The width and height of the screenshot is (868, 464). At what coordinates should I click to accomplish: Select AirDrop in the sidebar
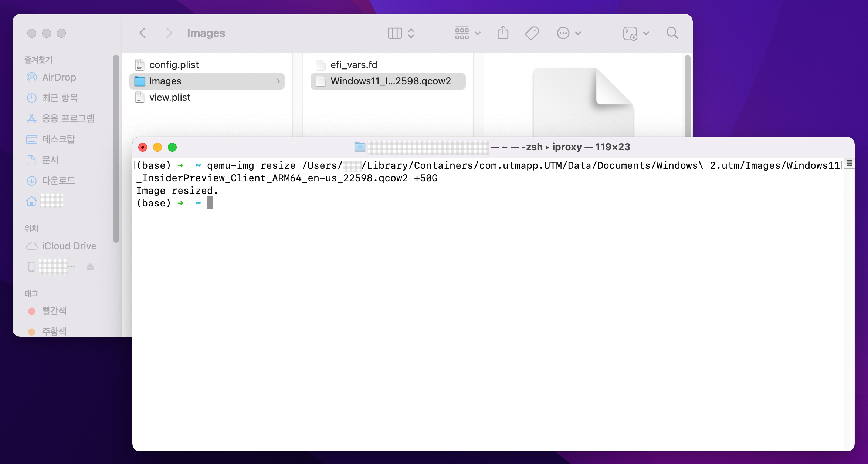pyautogui.click(x=59, y=77)
